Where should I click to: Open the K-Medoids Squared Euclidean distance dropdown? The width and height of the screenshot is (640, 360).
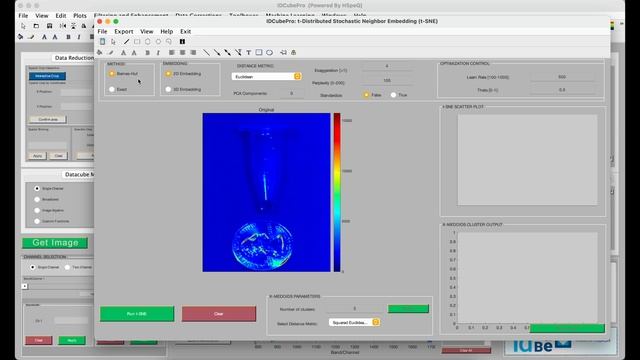(x=354, y=322)
